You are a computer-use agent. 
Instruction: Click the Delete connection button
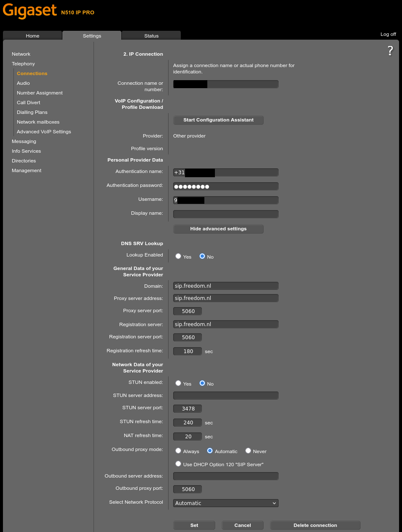coord(315,525)
